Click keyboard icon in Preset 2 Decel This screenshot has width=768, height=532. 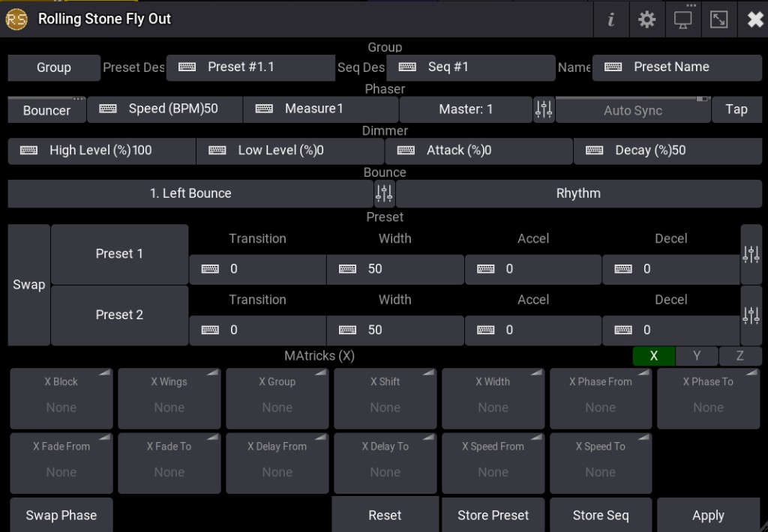pos(623,330)
